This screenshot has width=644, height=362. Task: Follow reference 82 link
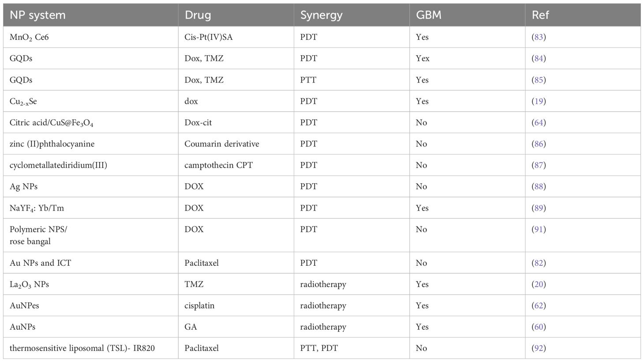pyautogui.click(x=539, y=263)
